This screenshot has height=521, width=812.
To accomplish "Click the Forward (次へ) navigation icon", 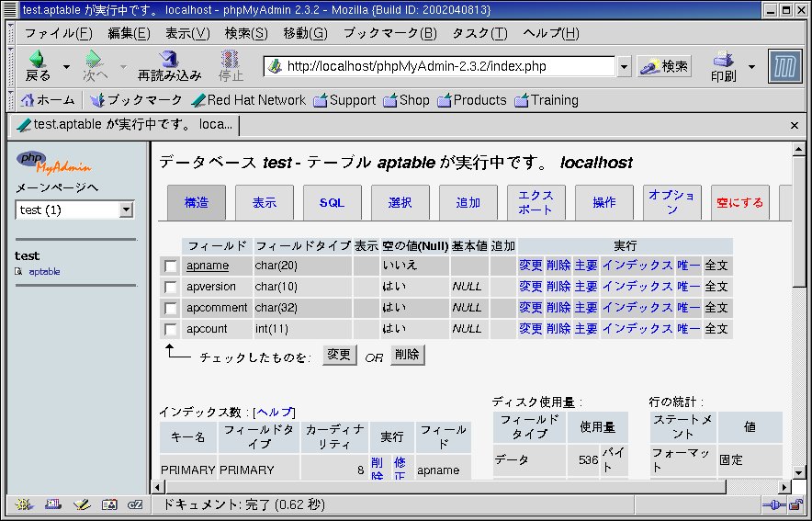I will [x=94, y=59].
